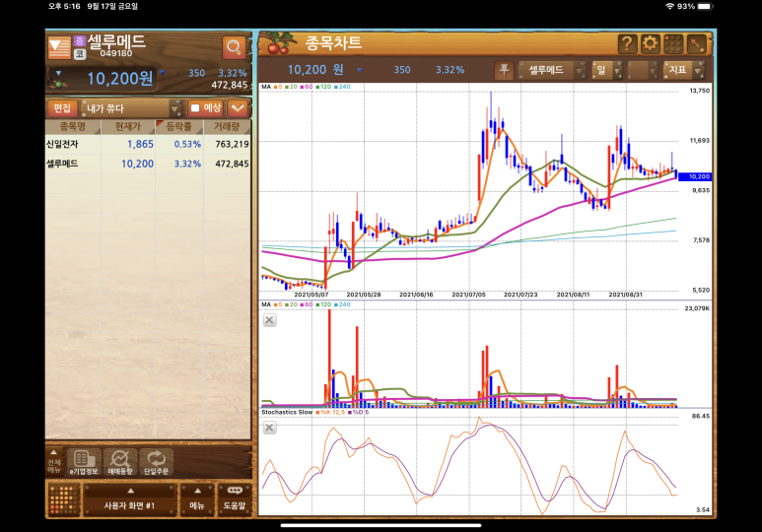
Task: Click the MA 5 orange legend in price chart
Action: [278, 87]
